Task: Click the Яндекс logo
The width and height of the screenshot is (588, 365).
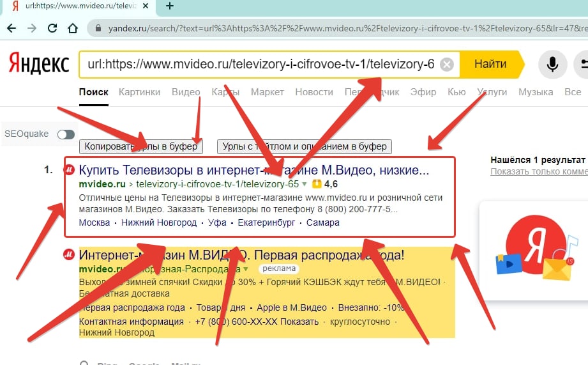Action: (39, 63)
